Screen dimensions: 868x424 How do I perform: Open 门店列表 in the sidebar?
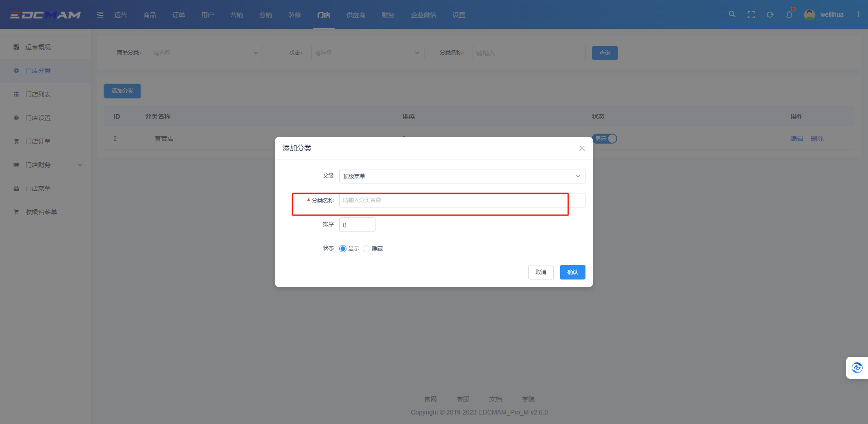pos(38,94)
